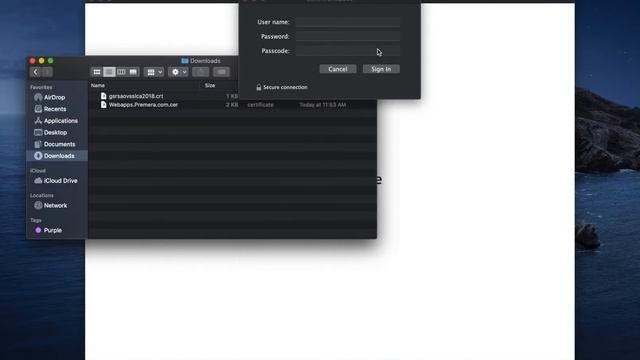This screenshot has height=360, width=640.
Task: Switch Finder to column view
Action: click(121, 72)
